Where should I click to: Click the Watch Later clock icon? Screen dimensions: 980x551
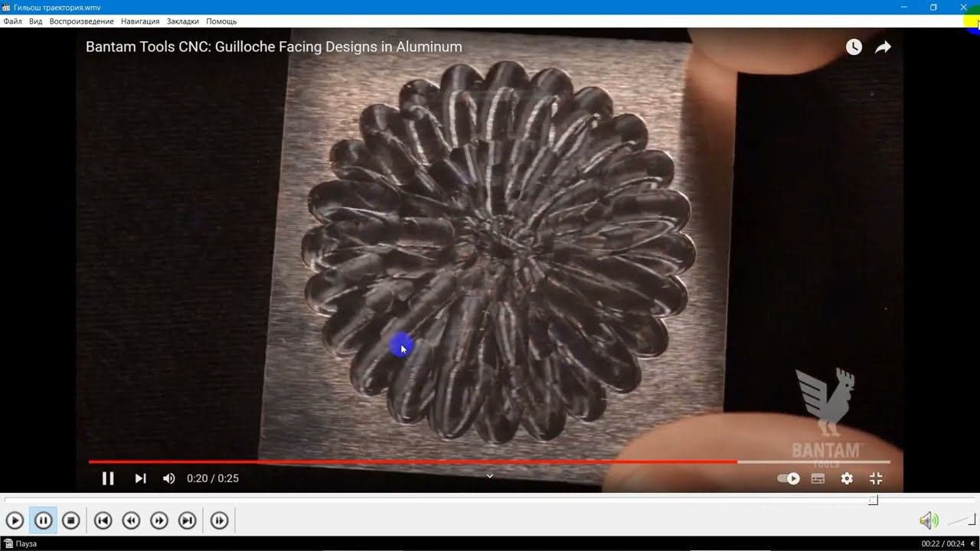tap(854, 47)
